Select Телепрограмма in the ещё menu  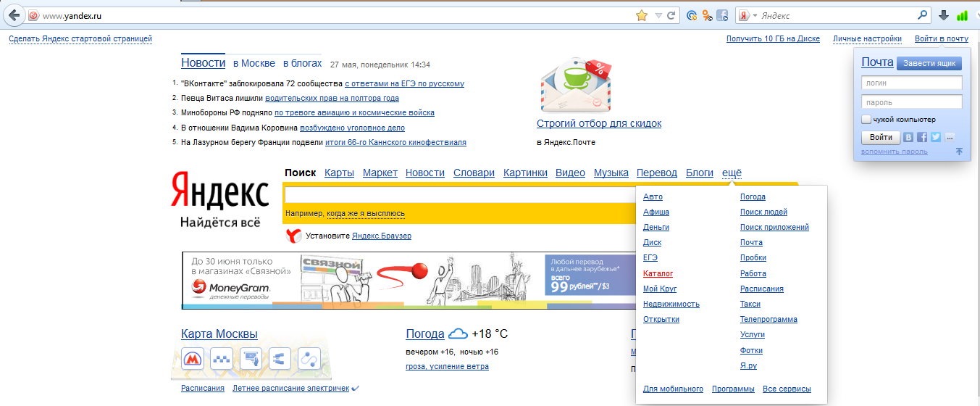click(768, 319)
